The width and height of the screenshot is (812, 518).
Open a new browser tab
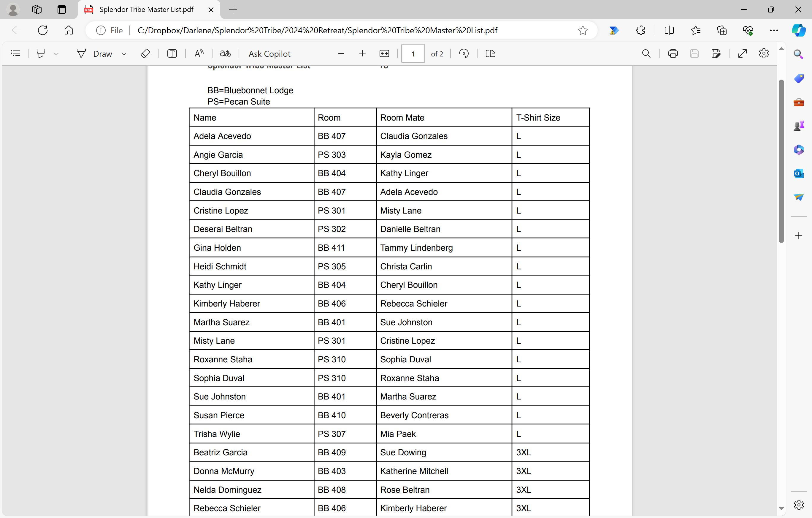coord(233,10)
